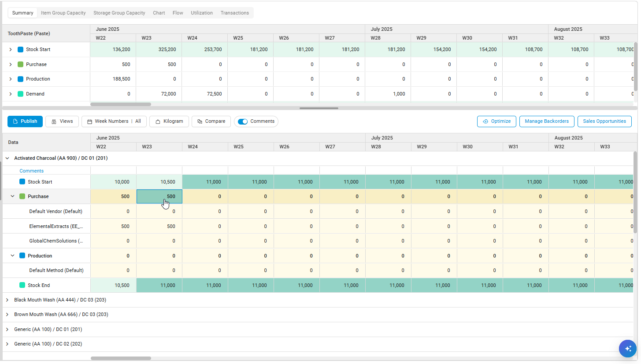Click Default Vendor (Default) row label

(56, 211)
